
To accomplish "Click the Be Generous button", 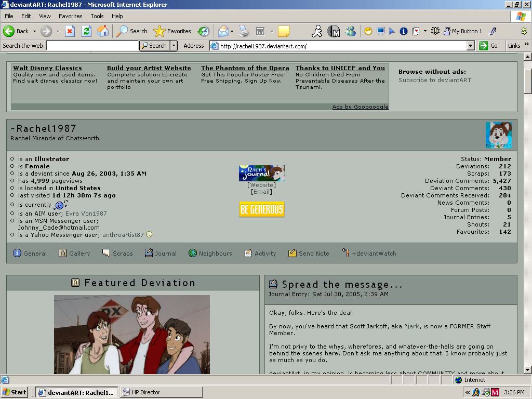I will (x=262, y=209).
